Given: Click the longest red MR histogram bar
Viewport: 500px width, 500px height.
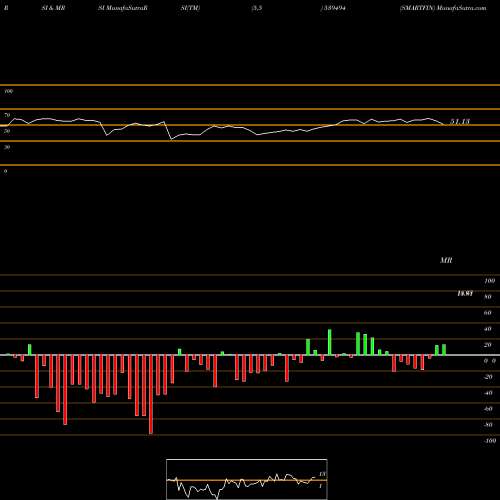Looking at the screenshot, I should (151, 395).
